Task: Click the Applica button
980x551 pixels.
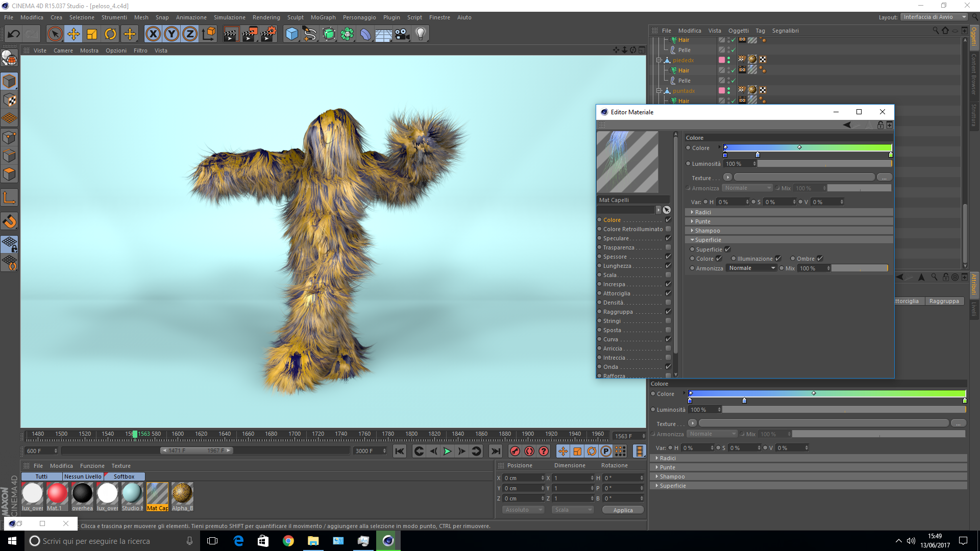Action: [623, 510]
